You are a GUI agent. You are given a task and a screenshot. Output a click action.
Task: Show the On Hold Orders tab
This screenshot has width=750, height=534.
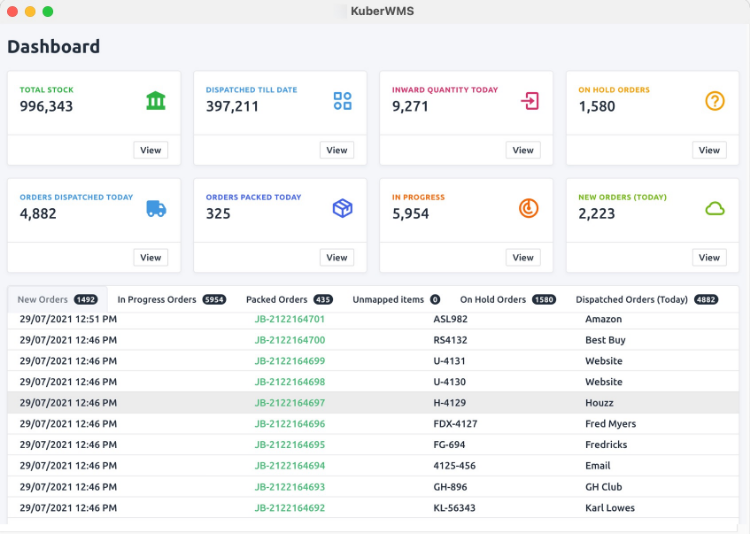click(493, 299)
